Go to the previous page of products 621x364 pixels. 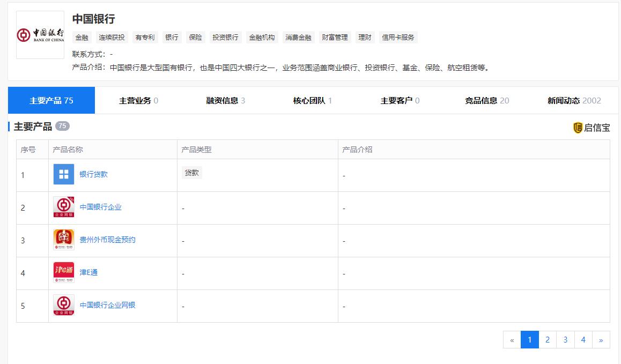tap(512, 340)
